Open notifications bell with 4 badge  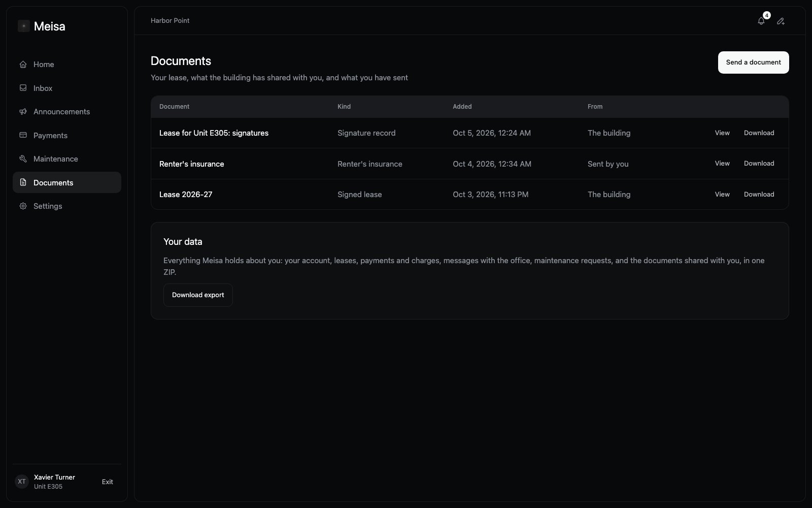(x=761, y=21)
